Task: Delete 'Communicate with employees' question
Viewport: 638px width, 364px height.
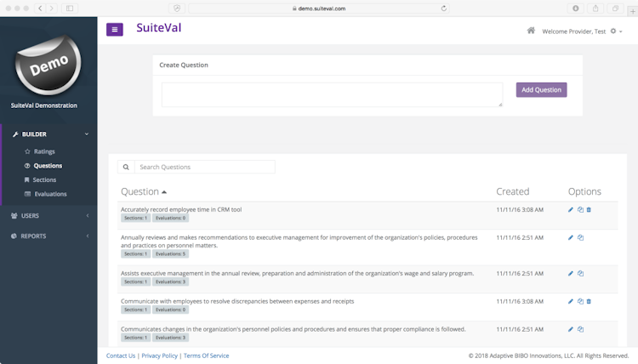Action: (x=589, y=301)
